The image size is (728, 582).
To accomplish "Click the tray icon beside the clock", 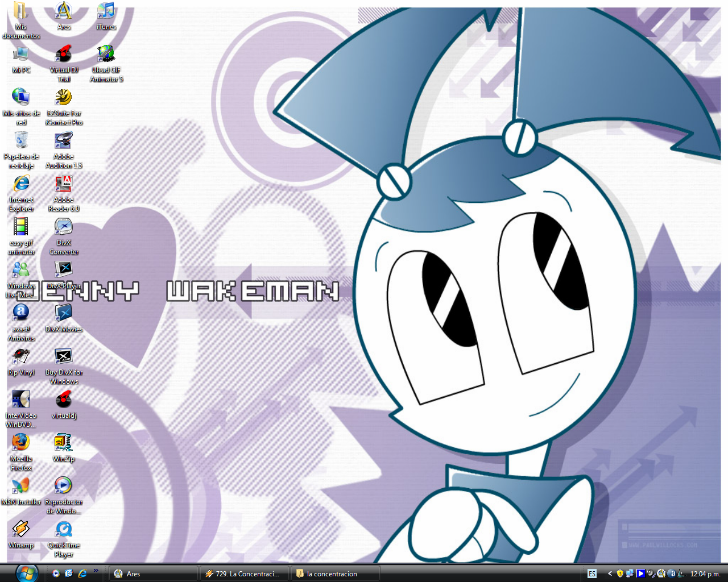I will pos(681,573).
